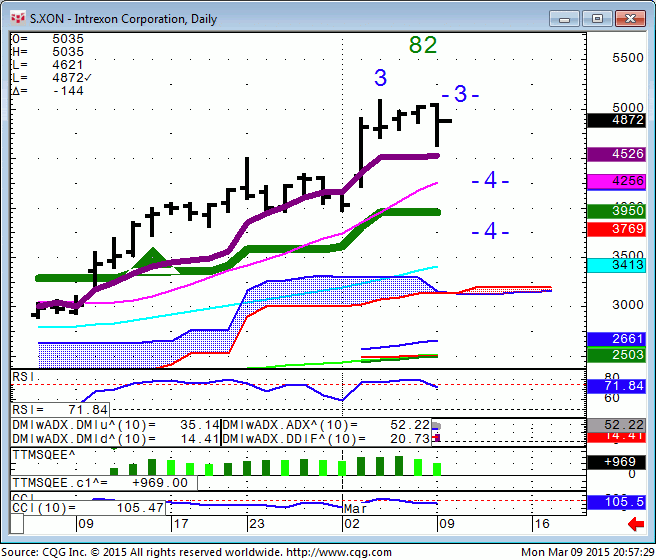Click the Mon Mar 09 2015 20:57:29 timestamp

pos(588,552)
